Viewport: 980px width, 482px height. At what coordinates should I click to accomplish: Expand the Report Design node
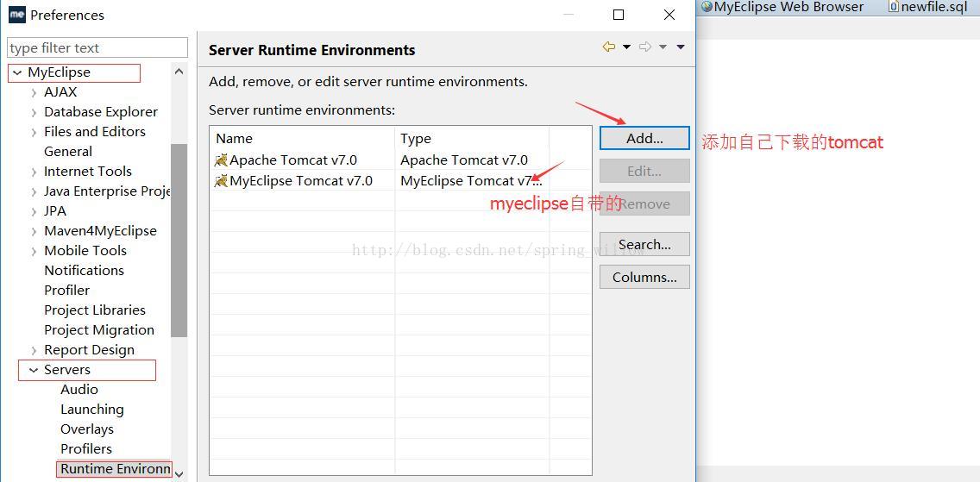tap(34, 351)
